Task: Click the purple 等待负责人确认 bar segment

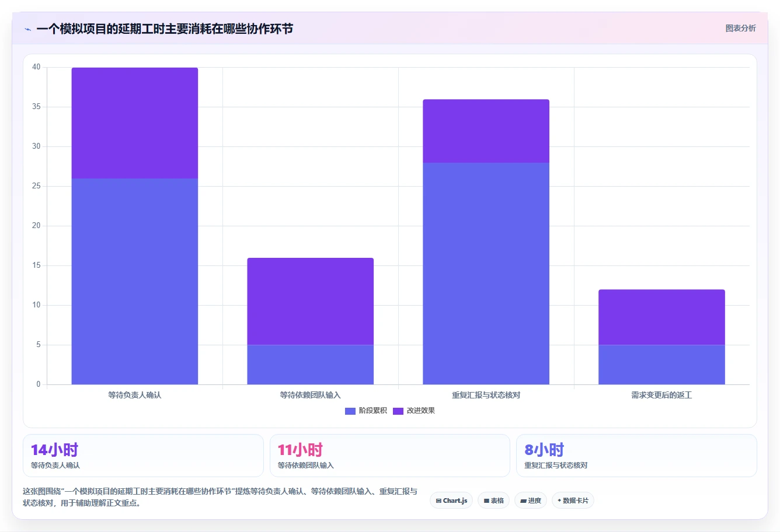Action: point(135,123)
